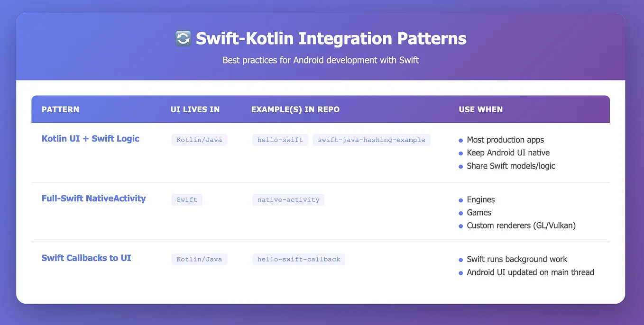Click the bullet dot before Custom renderers (GL/Vulkan)

point(460,226)
